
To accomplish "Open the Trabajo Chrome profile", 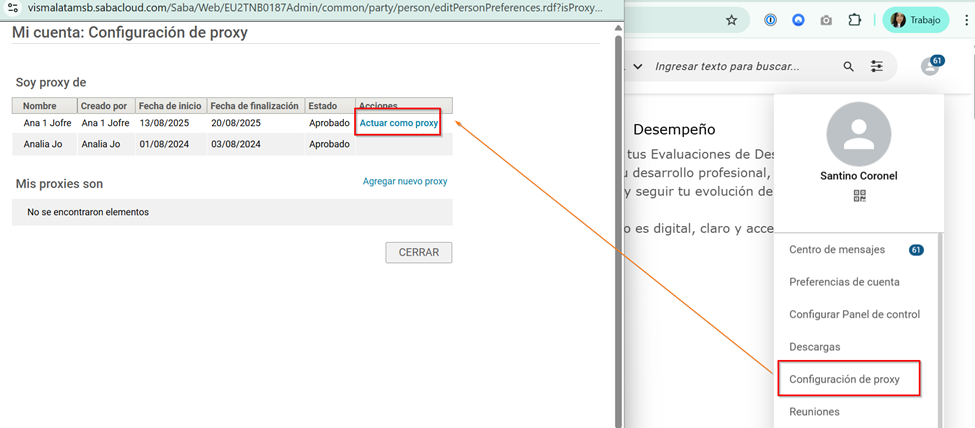I will 915,20.
